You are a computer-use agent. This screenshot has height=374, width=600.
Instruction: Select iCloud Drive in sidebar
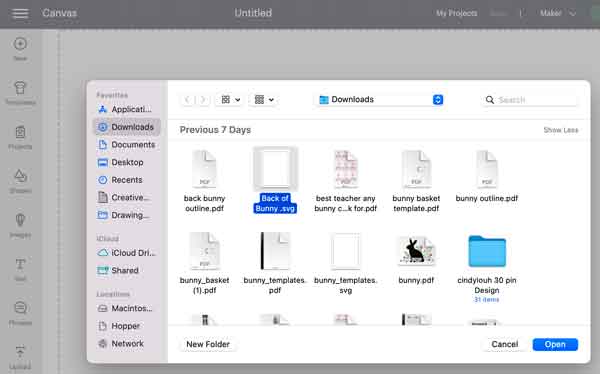click(127, 253)
